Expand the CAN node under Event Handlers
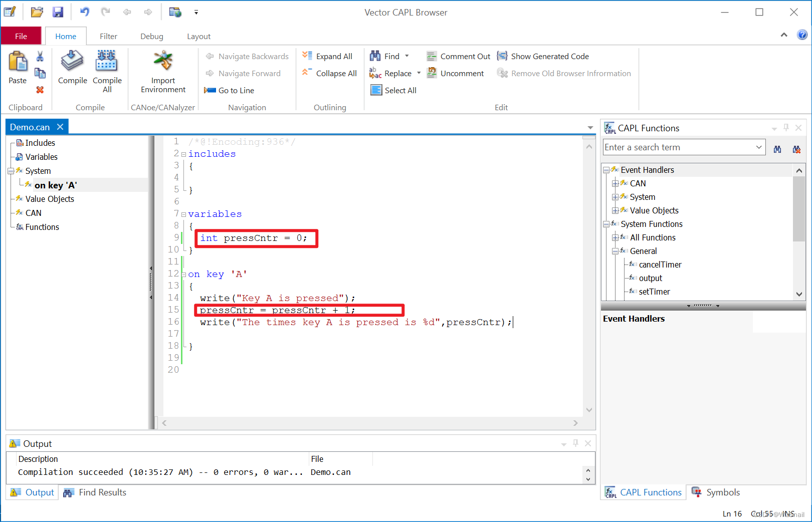Screen dimensions: 812x522 pos(615,183)
